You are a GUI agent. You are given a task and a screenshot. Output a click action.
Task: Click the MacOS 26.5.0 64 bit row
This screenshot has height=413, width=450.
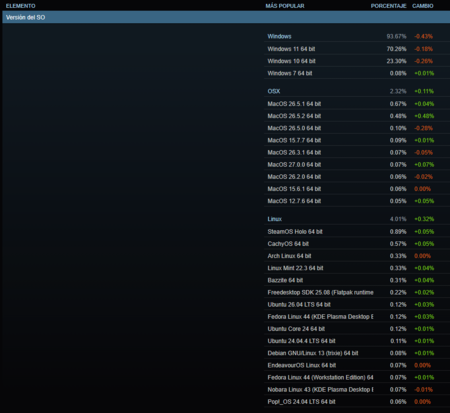(357, 128)
